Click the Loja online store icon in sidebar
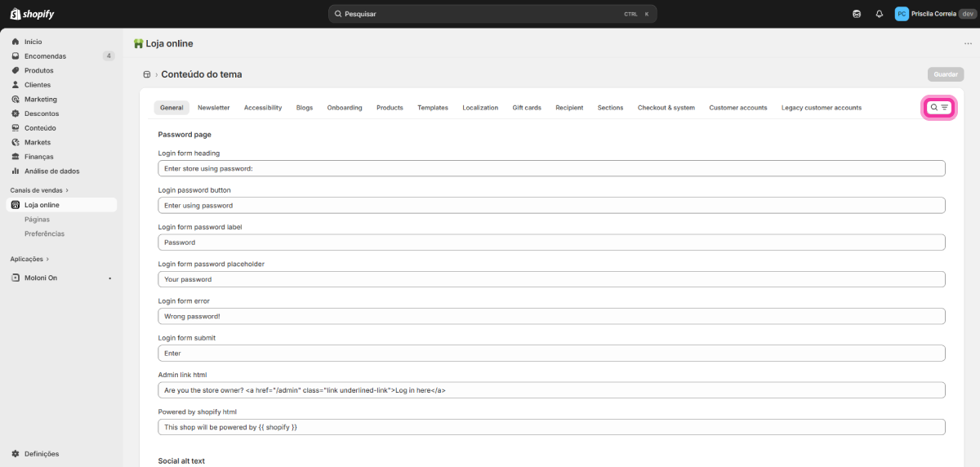Image resolution: width=980 pixels, height=467 pixels. tap(16, 205)
